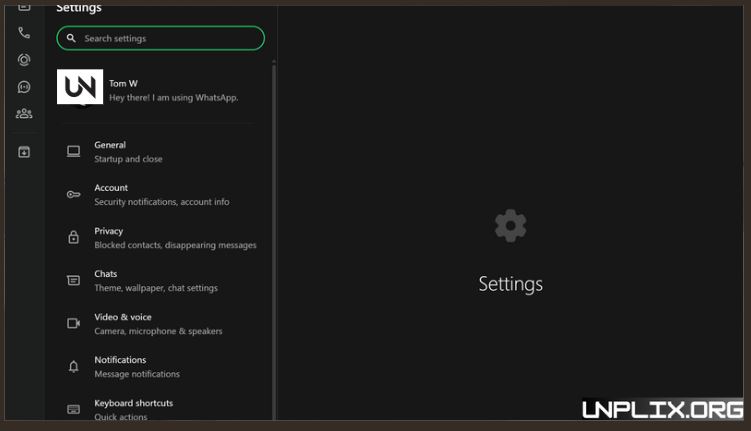This screenshot has height=431, width=751.
Task: Open Account settings
Action: [160, 195]
